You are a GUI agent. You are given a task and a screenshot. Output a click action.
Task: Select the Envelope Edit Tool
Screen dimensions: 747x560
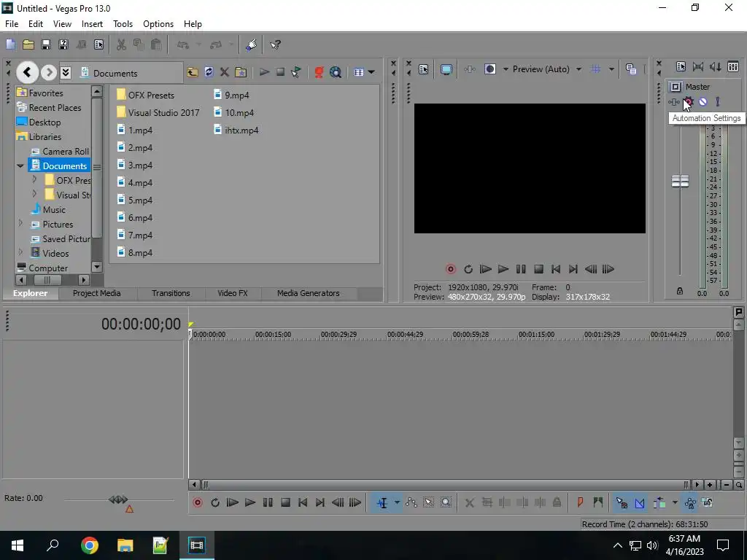point(411,503)
